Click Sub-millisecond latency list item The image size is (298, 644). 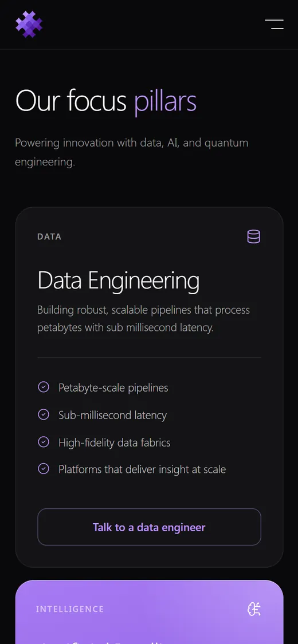point(113,415)
